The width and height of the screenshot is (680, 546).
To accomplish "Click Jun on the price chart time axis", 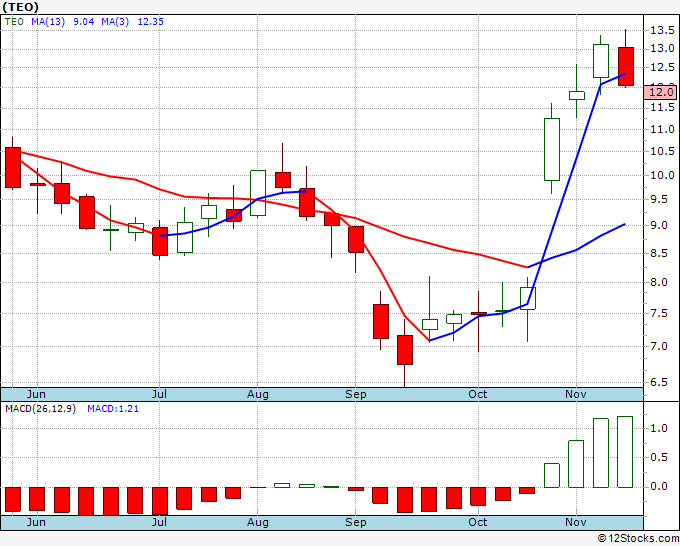I will pos(36,394).
